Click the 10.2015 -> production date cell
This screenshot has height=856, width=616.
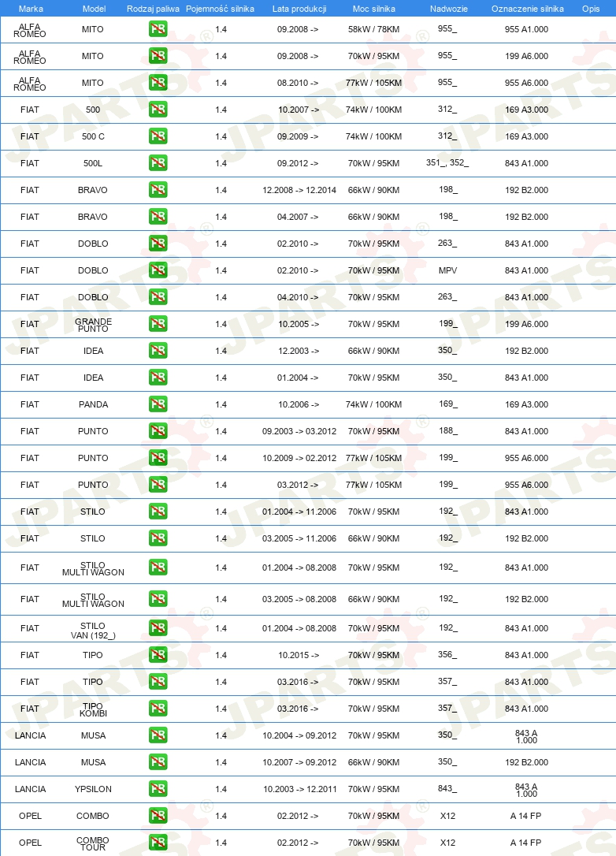coord(299,655)
